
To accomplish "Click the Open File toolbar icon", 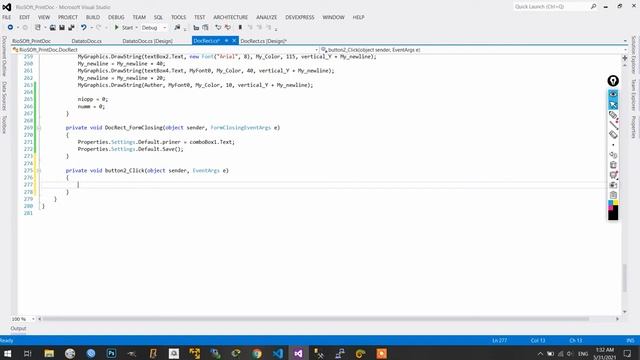I will point(53,27).
